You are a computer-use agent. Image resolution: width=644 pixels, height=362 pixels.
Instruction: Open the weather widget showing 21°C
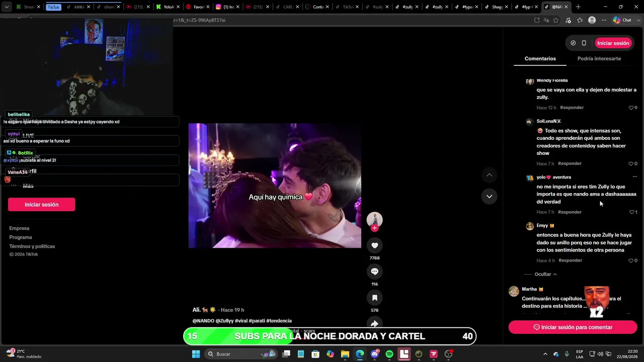click(x=24, y=354)
